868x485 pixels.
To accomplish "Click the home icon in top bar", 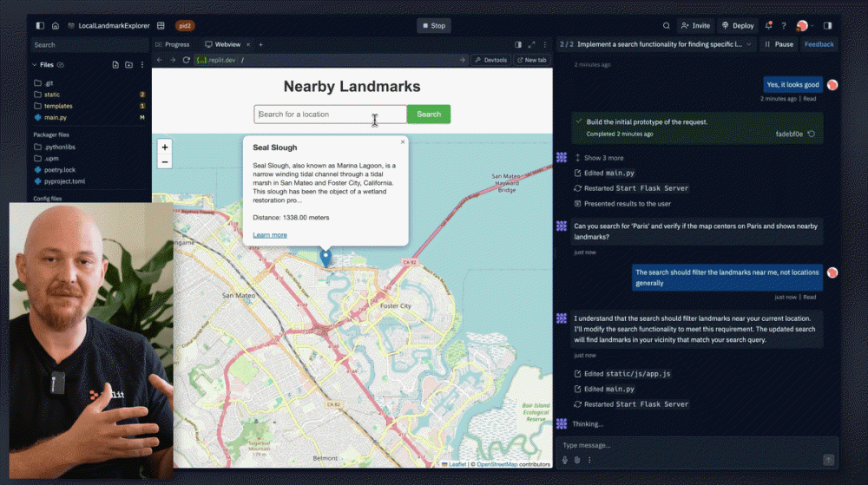I will click(x=56, y=25).
